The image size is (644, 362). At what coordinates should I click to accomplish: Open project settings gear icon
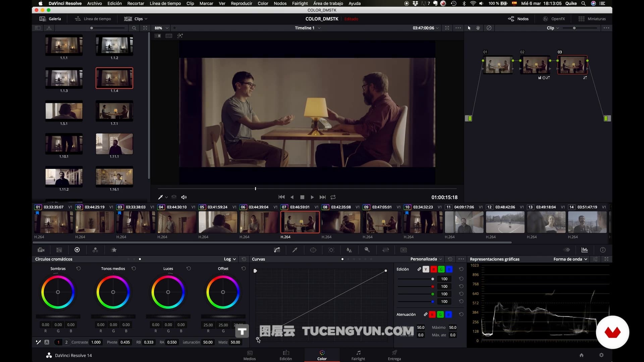pyautogui.click(x=601, y=355)
